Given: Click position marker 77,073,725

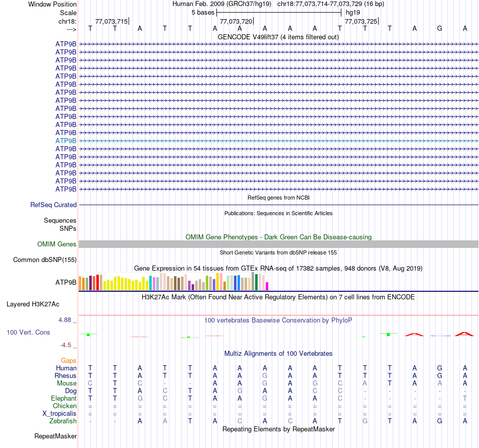Looking at the screenshot, I should pyautogui.click(x=361, y=21).
